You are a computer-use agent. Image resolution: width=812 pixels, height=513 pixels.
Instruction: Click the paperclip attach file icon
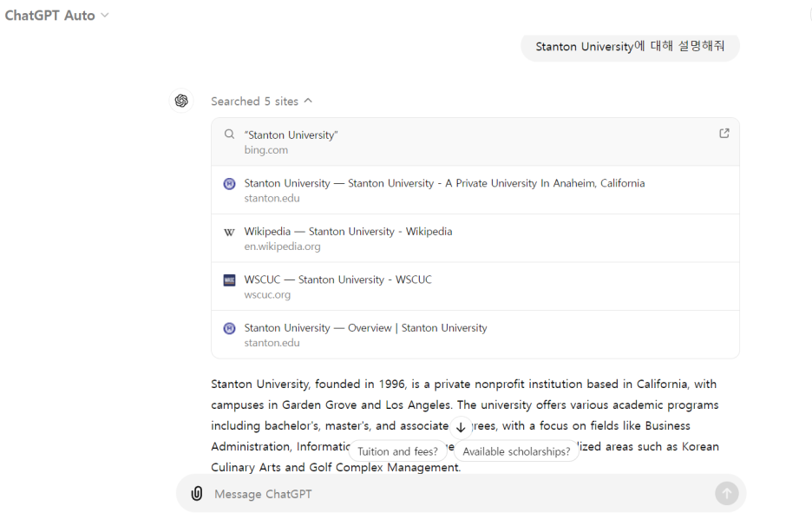pos(197,493)
